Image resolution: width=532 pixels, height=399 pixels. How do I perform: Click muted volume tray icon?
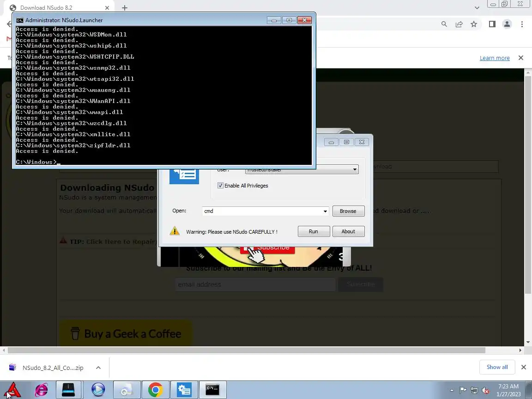[485, 390]
